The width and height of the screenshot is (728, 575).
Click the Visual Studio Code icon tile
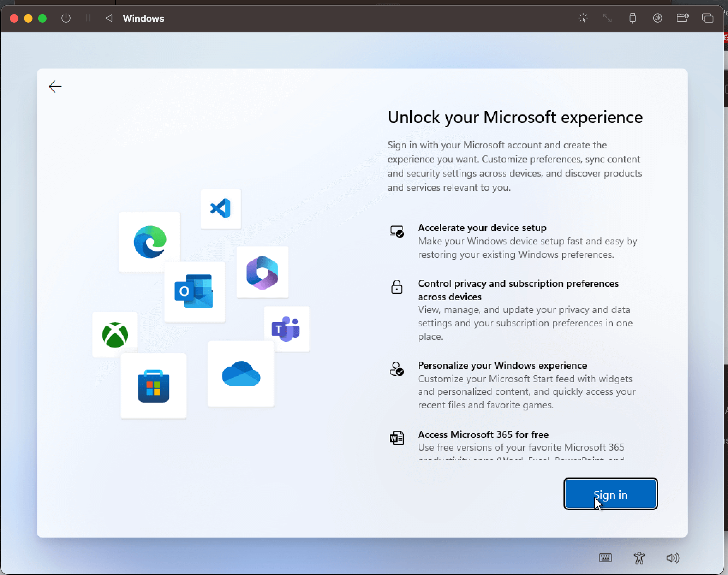coord(221,209)
